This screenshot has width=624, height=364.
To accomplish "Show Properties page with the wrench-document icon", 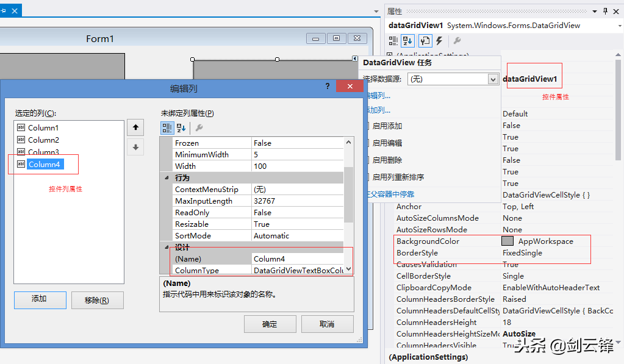I will (425, 41).
